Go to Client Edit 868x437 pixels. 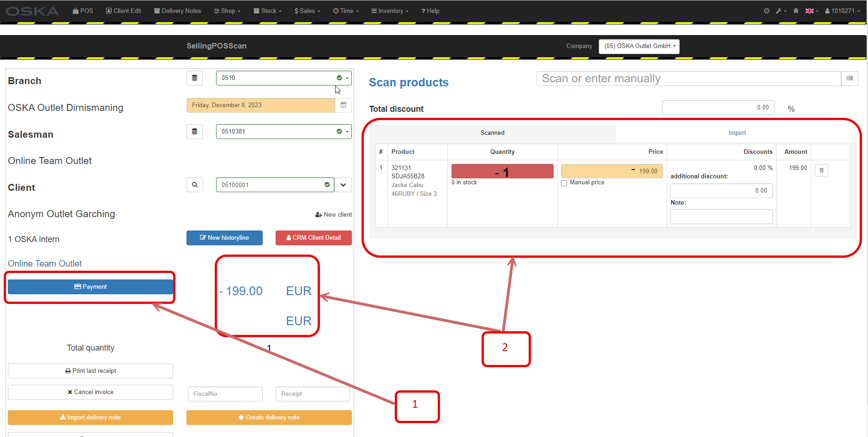124,11
